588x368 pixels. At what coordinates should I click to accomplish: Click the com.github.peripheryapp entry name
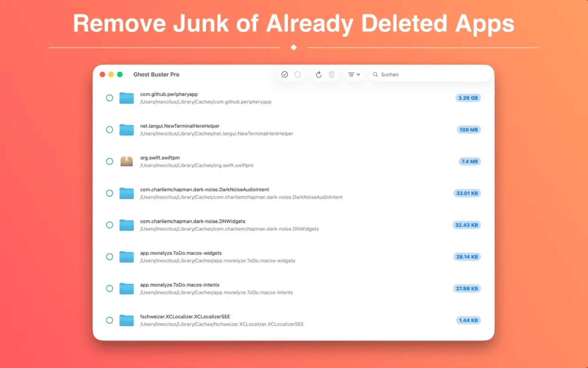tap(169, 94)
